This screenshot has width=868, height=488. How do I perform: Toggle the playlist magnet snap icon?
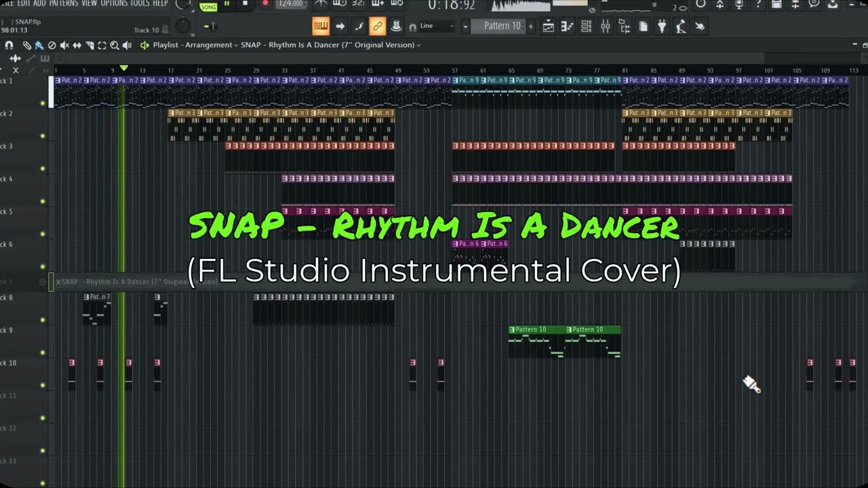(9, 45)
